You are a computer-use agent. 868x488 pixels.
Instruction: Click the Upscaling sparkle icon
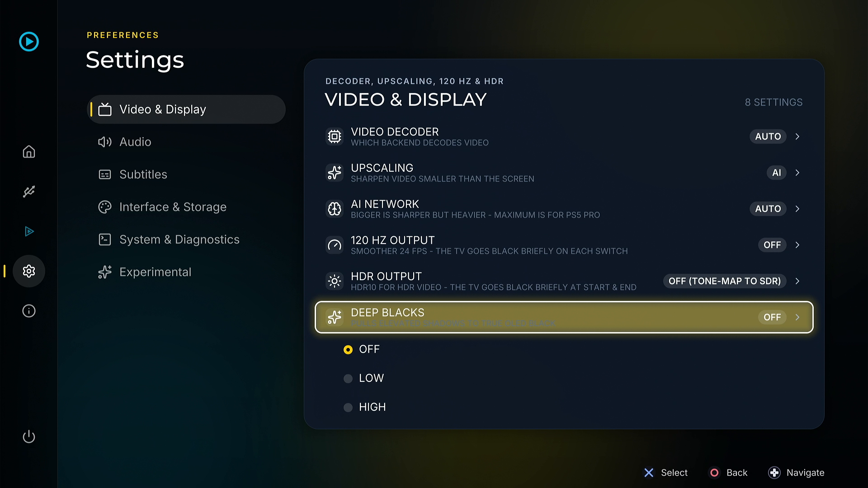(335, 173)
